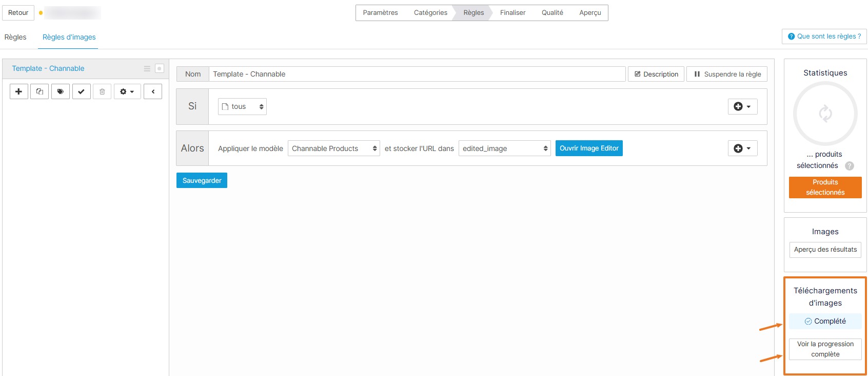The image size is (868, 376).
Task: Delete rule with trash icon
Action: pyautogui.click(x=102, y=91)
